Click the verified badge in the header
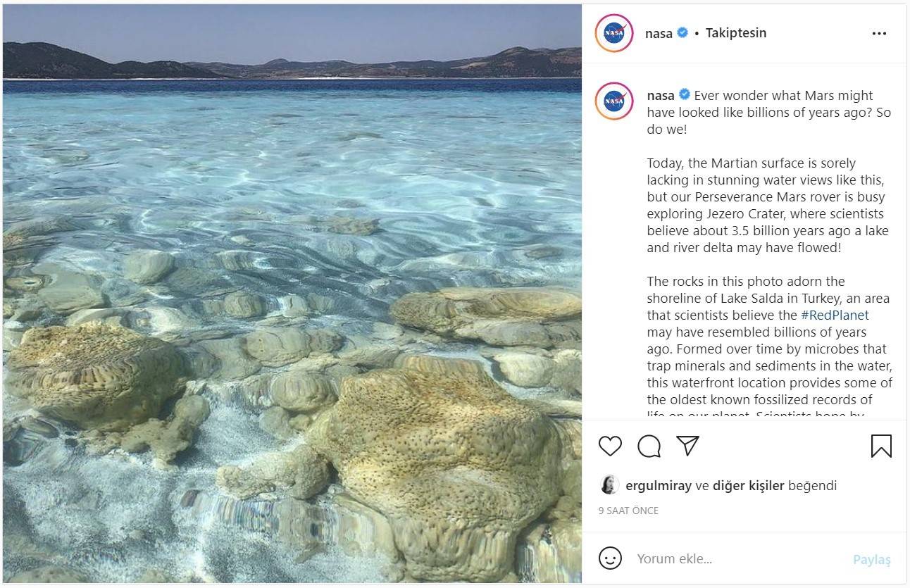Image resolution: width=910 pixels, height=588 pixels. pyautogui.click(x=682, y=32)
